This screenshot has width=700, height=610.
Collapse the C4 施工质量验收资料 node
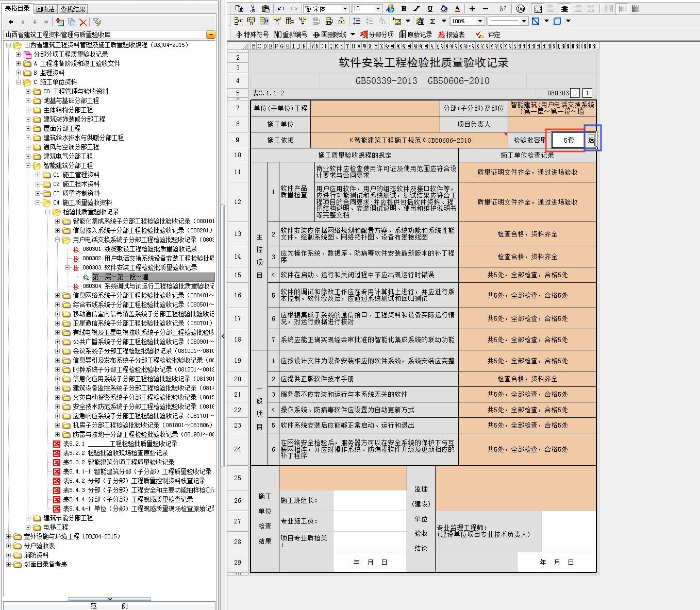[x=38, y=202]
